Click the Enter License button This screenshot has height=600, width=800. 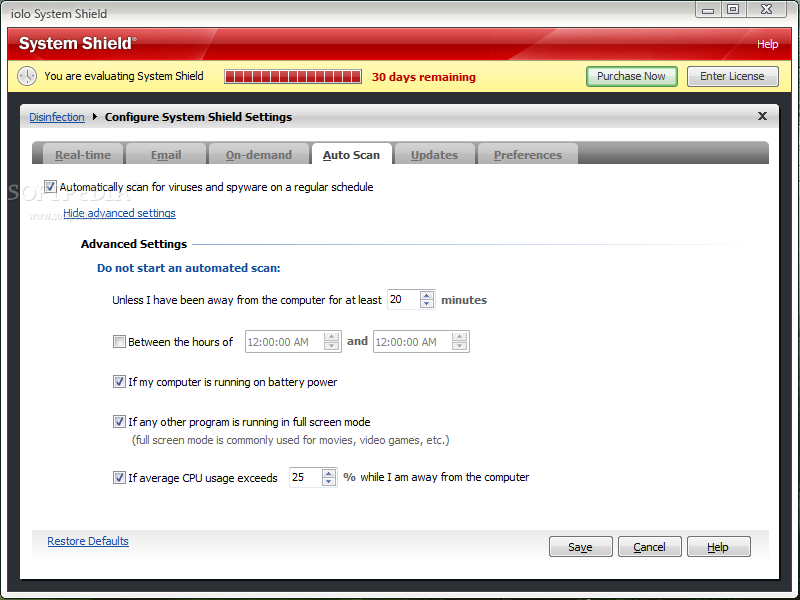[x=732, y=77]
